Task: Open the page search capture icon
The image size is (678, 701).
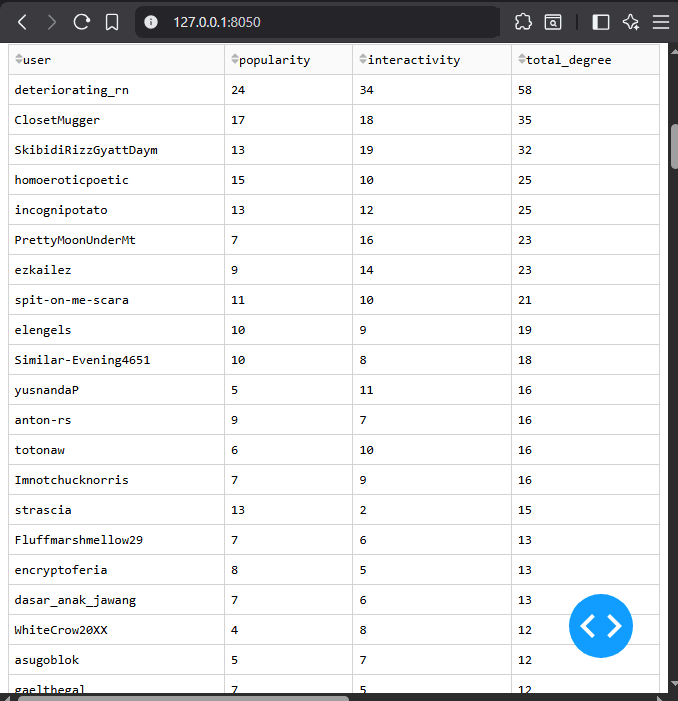Action: coord(553,22)
